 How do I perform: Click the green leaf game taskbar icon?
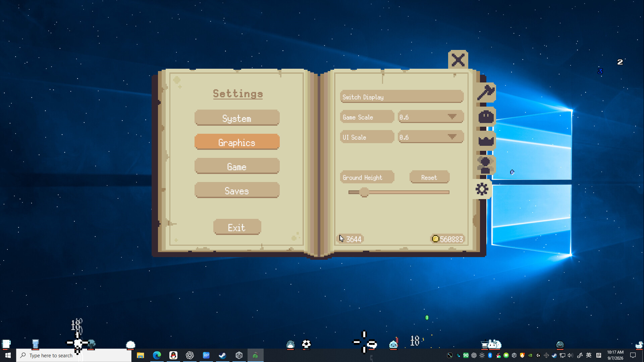coord(255,355)
